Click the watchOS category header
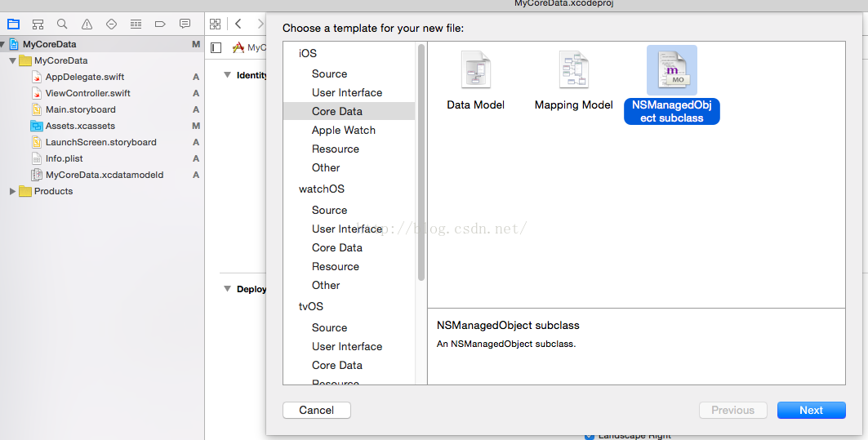This screenshot has width=868, height=440. [322, 189]
